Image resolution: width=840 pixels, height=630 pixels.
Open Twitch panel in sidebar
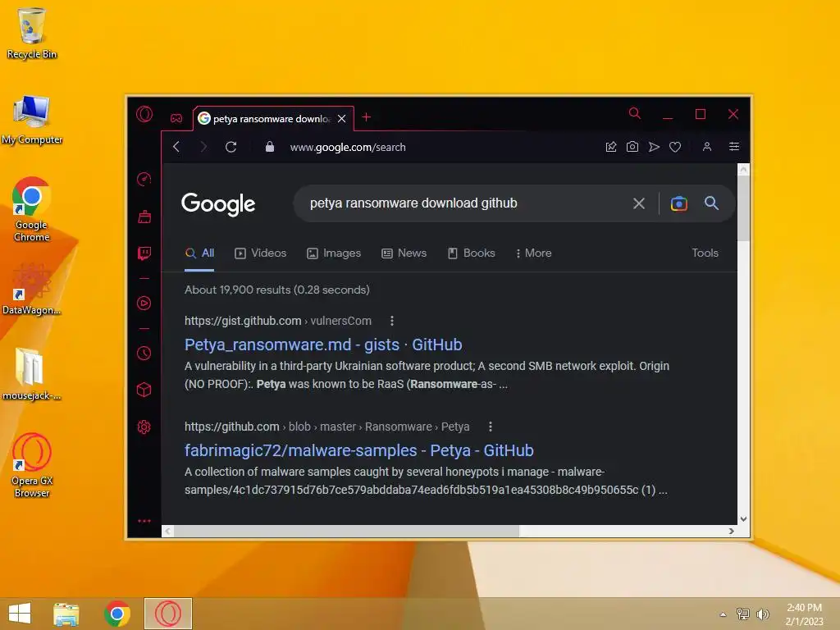click(x=144, y=253)
